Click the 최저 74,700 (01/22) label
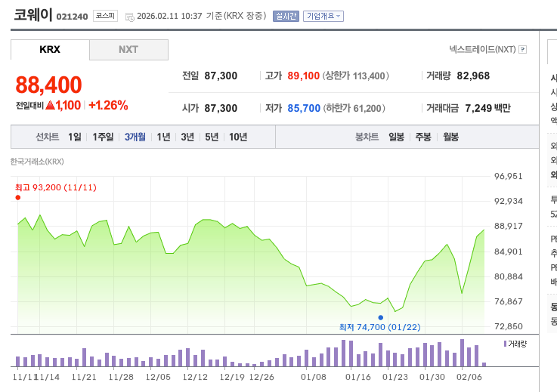 coord(379,327)
